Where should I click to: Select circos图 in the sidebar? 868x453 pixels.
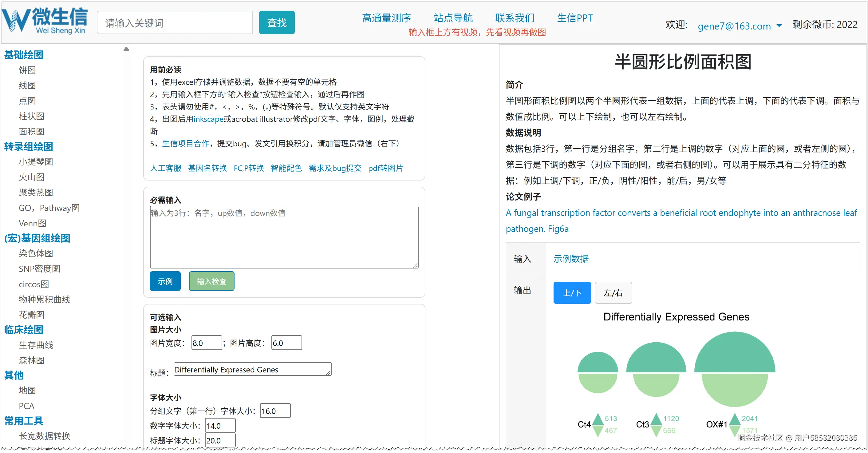34,284
